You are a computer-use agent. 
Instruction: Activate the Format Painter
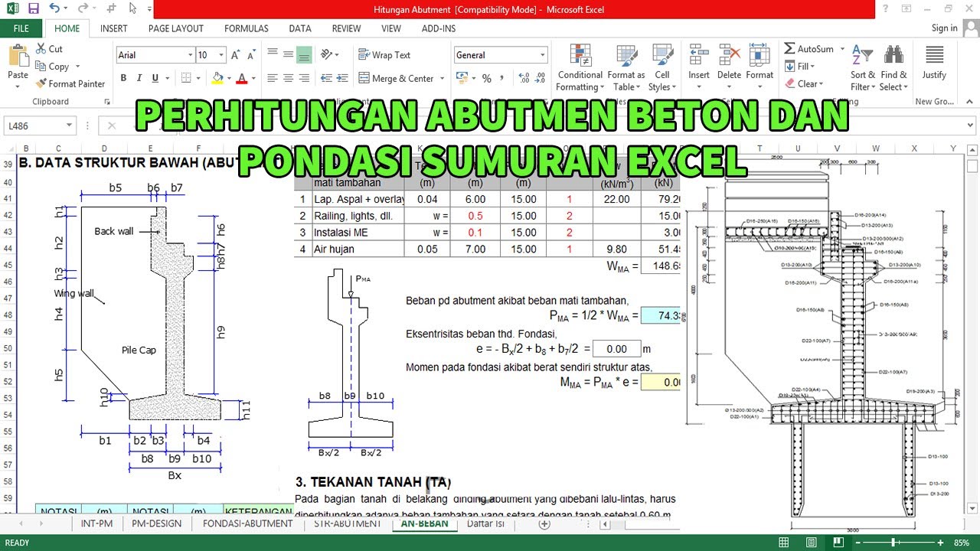pyautogui.click(x=70, y=84)
